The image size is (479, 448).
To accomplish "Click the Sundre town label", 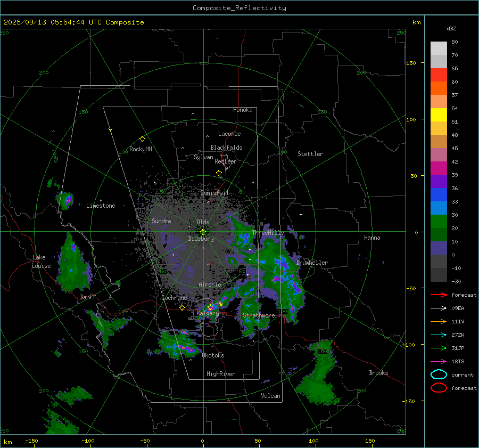I will tap(161, 221).
